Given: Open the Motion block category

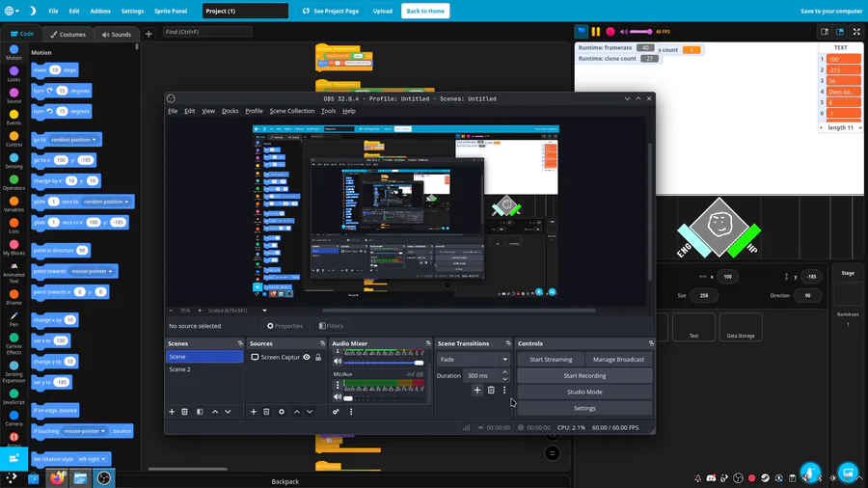Looking at the screenshot, I should pos(14,53).
